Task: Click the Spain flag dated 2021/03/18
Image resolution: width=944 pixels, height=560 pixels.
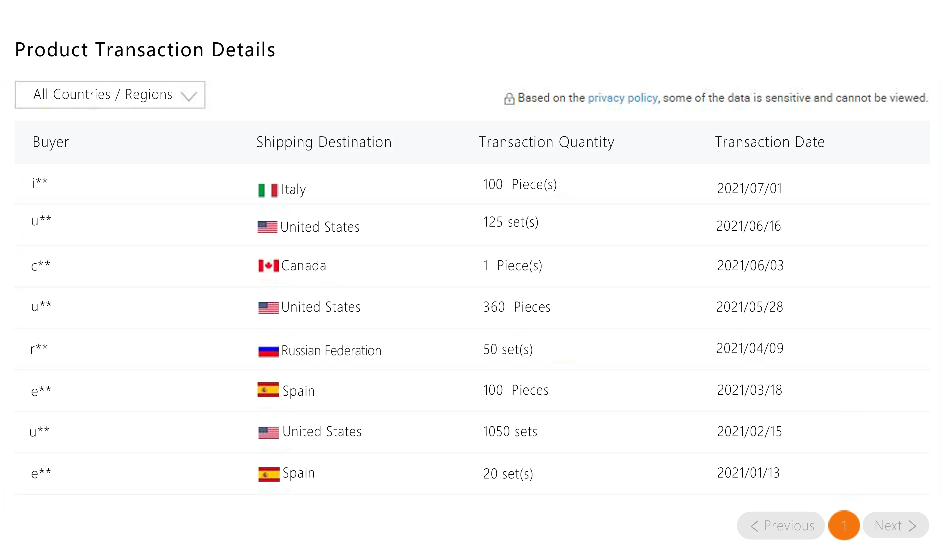Action: point(268,390)
